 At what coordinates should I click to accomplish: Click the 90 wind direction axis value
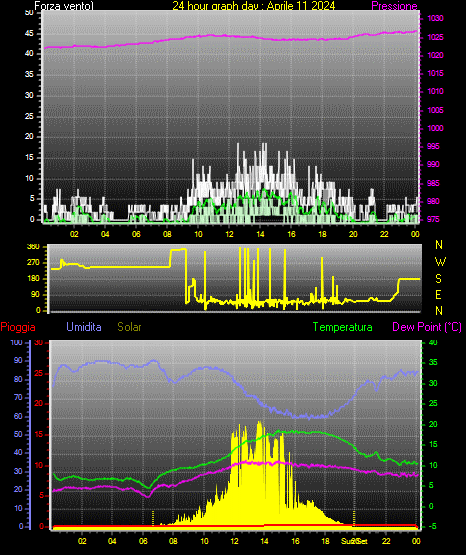pyautogui.click(x=35, y=294)
